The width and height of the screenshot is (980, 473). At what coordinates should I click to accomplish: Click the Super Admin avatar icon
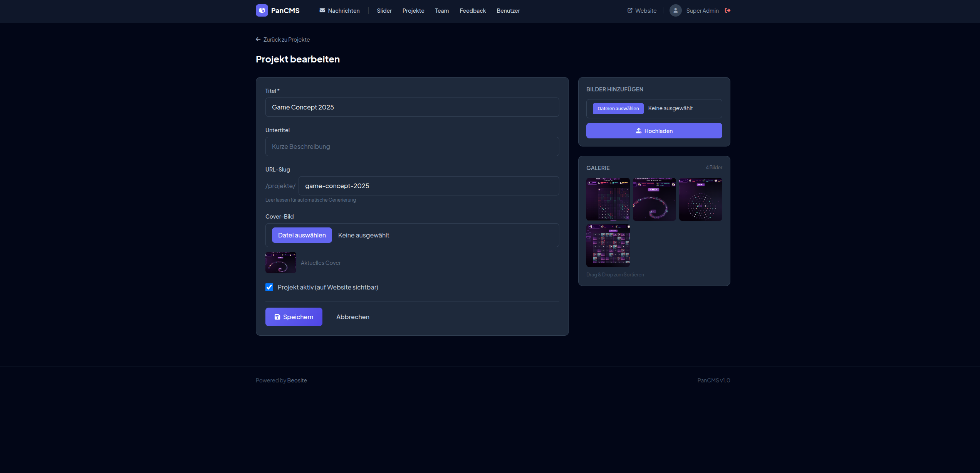(675, 10)
